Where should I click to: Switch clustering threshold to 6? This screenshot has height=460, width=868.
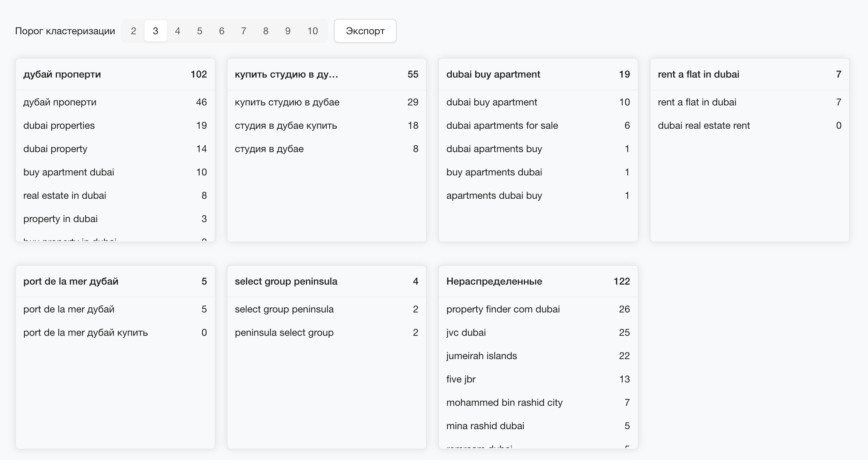[x=222, y=31]
